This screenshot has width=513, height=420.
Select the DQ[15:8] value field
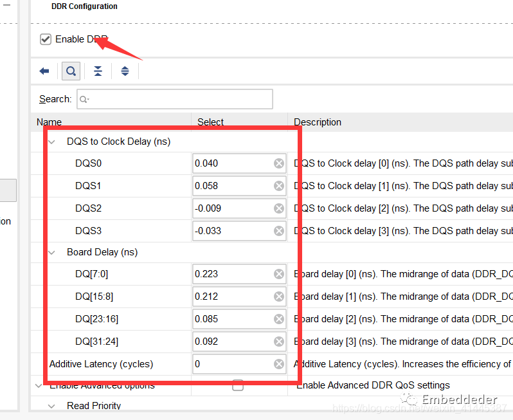point(231,297)
